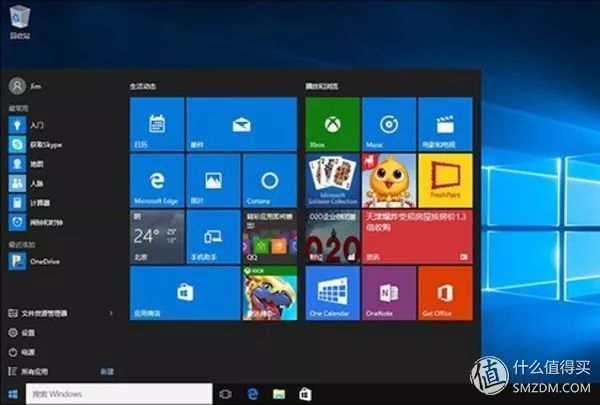Open the red news headline tile

click(417, 237)
